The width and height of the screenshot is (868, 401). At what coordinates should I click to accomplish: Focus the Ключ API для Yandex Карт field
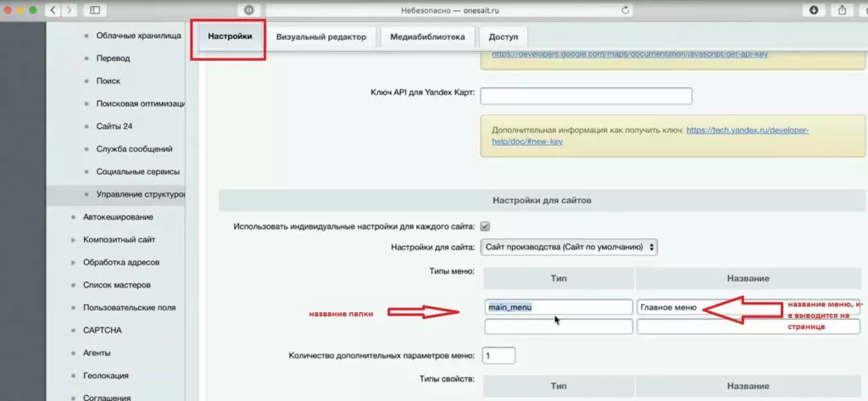[x=586, y=96]
